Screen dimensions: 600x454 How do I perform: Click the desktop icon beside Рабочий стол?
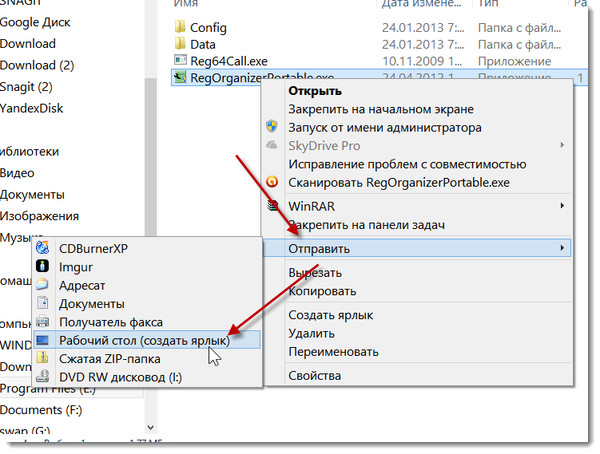pos(42,340)
